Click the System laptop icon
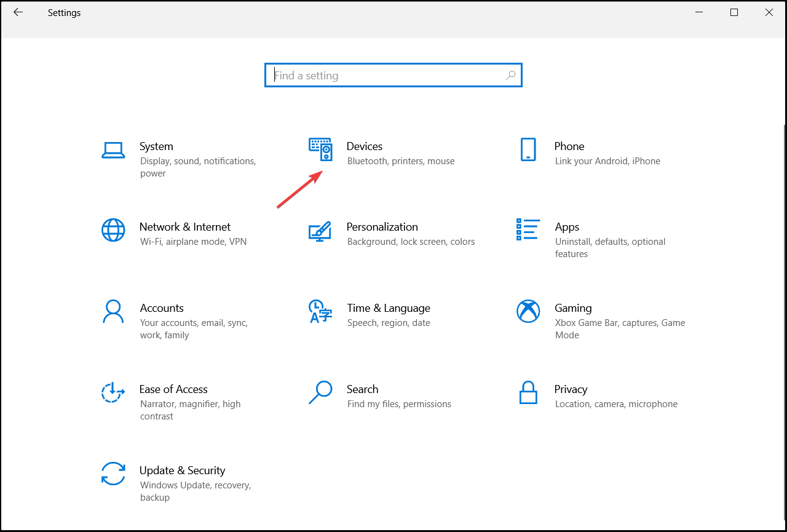 (113, 150)
